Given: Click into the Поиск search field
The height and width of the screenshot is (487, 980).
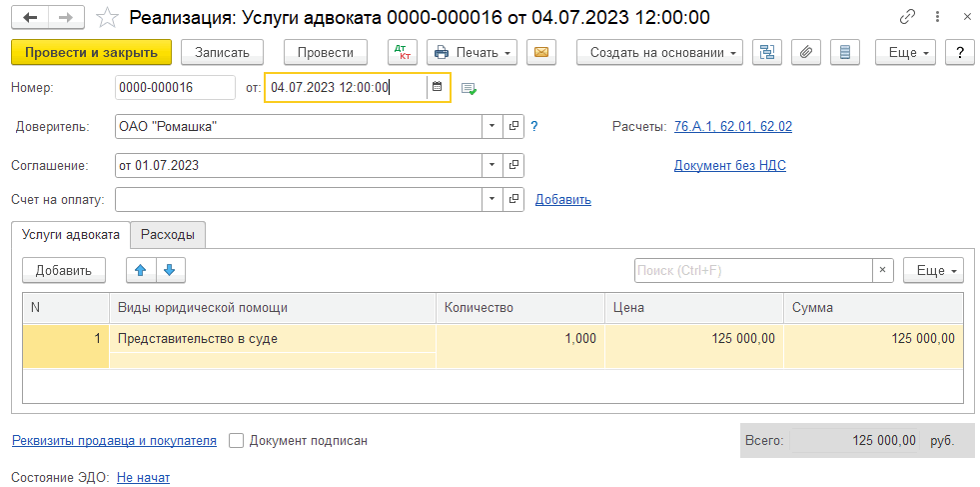Looking at the screenshot, I should (753, 270).
